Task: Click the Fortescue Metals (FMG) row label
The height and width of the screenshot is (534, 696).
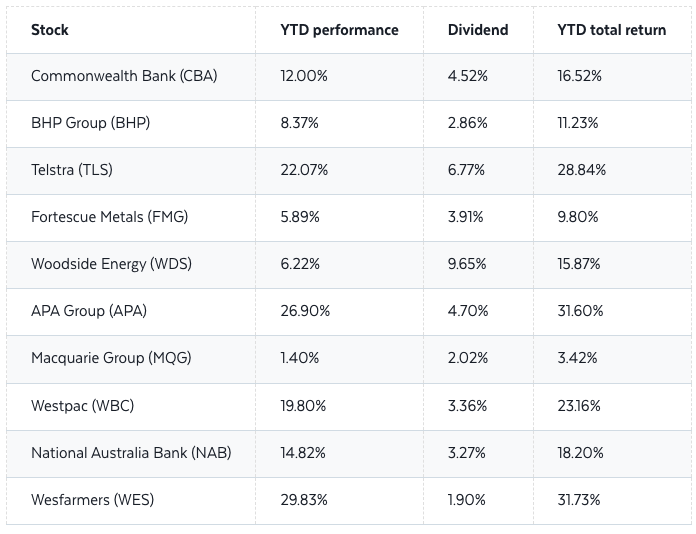Action: pos(109,217)
